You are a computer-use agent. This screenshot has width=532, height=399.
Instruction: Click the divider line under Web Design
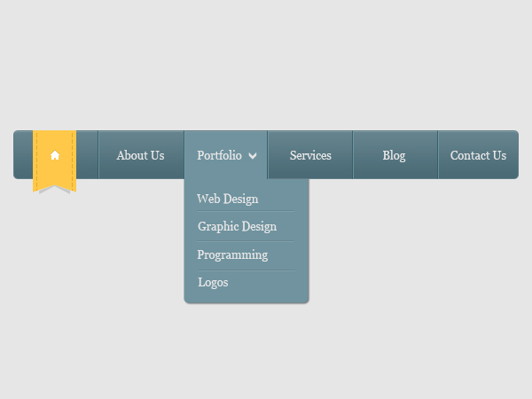point(246,211)
